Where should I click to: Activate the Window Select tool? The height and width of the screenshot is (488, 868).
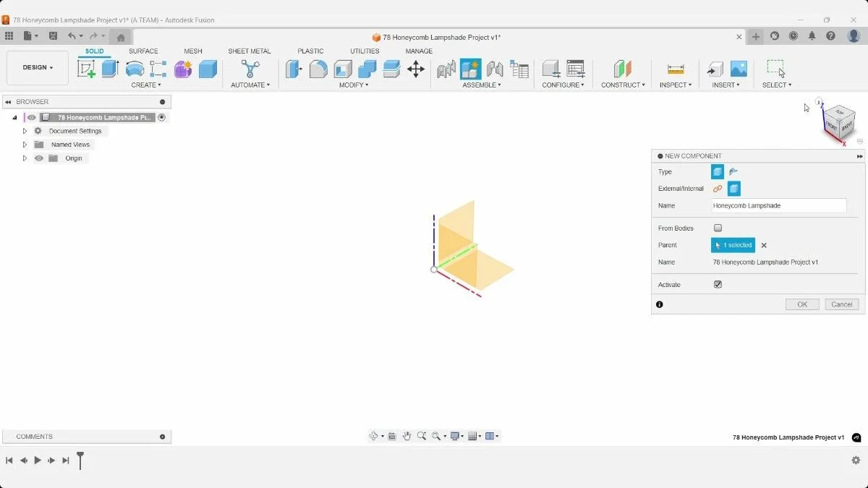(x=776, y=68)
